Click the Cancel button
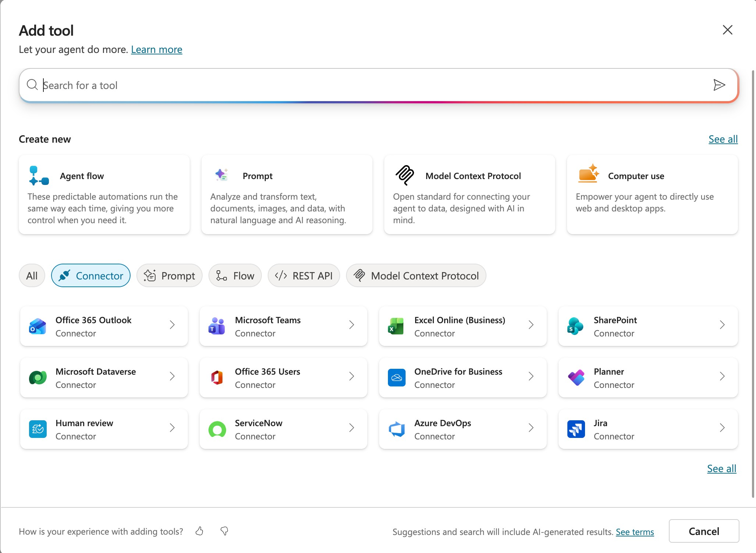Image resolution: width=756 pixels, height=553 pixels. click(704, 531)
